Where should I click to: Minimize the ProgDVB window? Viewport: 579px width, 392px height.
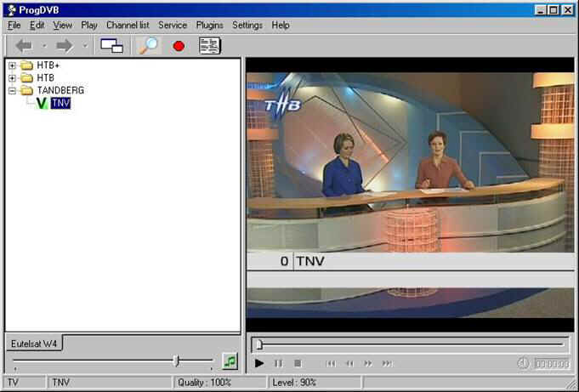tap(540, 10)
